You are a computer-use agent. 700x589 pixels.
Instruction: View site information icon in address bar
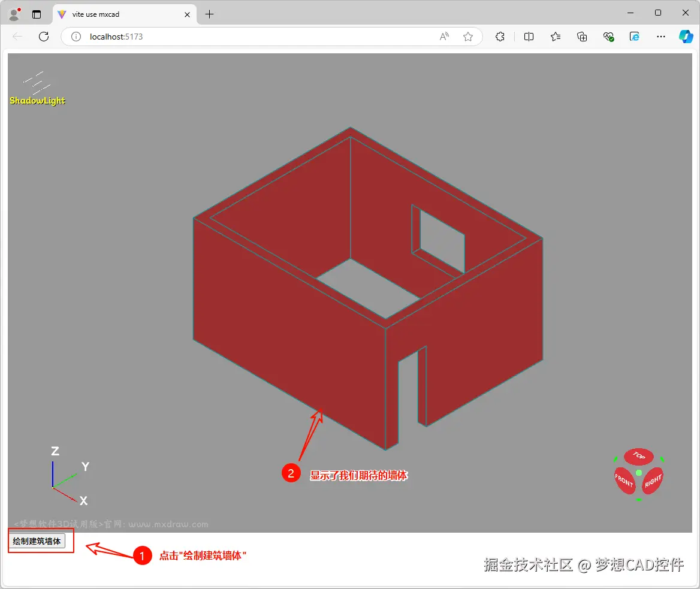point(76,37)
